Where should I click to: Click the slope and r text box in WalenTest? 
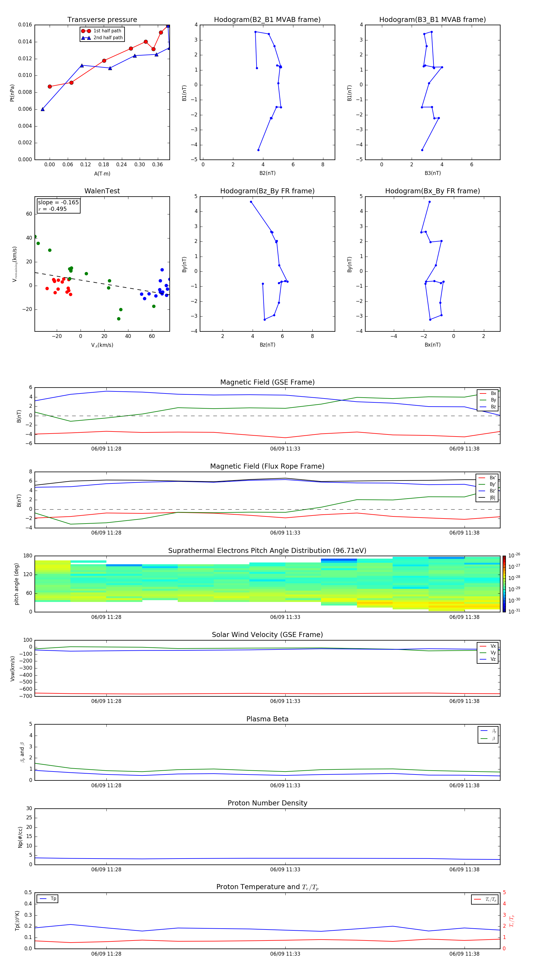pyautogui.click(x=58, y=206)
